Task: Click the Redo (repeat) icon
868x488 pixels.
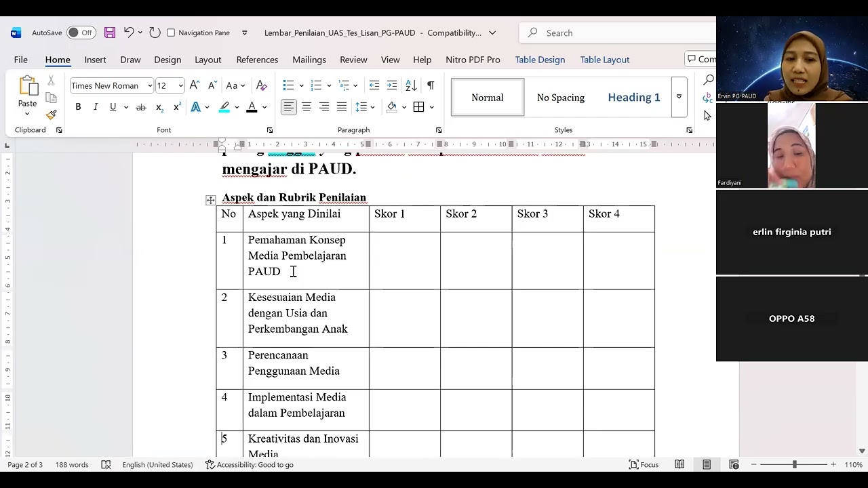Action: pos(155,33)
